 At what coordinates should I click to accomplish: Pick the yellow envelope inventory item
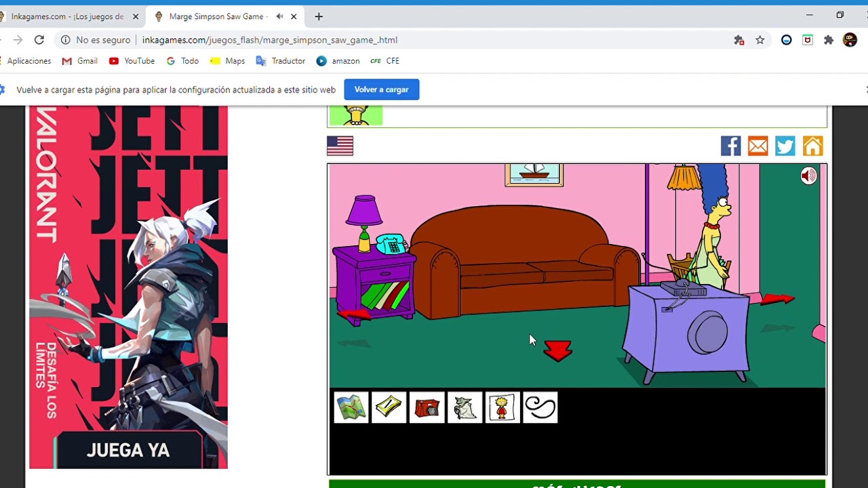tap(389, 407)
